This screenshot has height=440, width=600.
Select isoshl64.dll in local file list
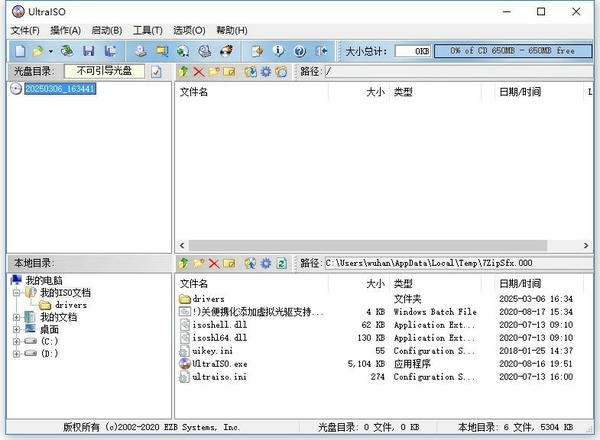pos(220,338)
